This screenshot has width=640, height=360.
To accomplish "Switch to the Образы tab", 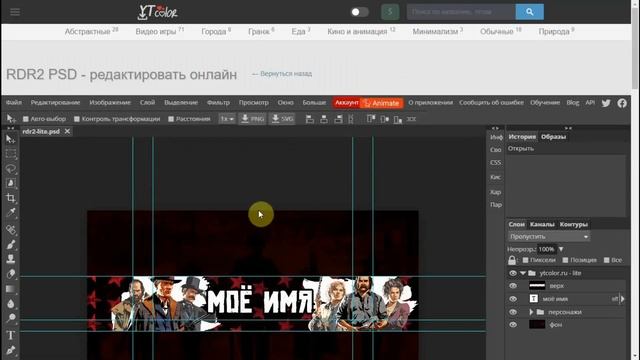I will coord(553,137).
